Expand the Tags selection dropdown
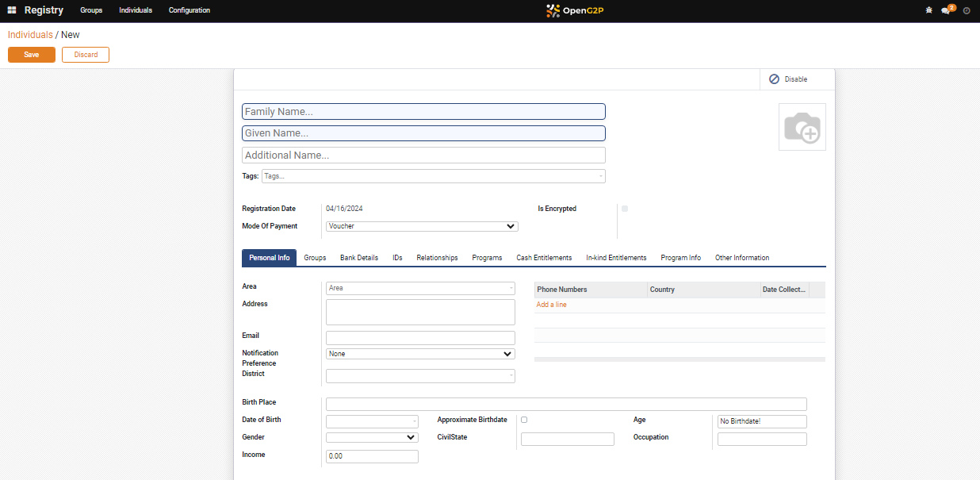Viewport: 980px width, 480px height. (433, 176)
